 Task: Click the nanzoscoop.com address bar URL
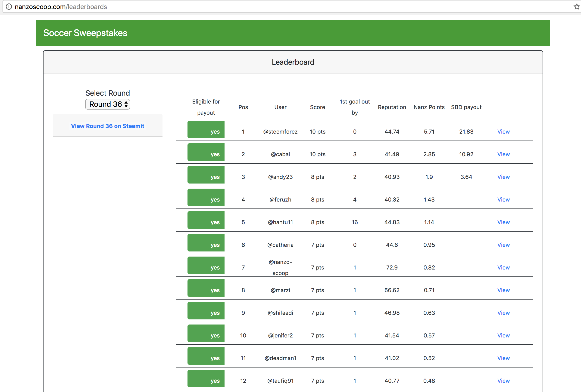[61, 7]
